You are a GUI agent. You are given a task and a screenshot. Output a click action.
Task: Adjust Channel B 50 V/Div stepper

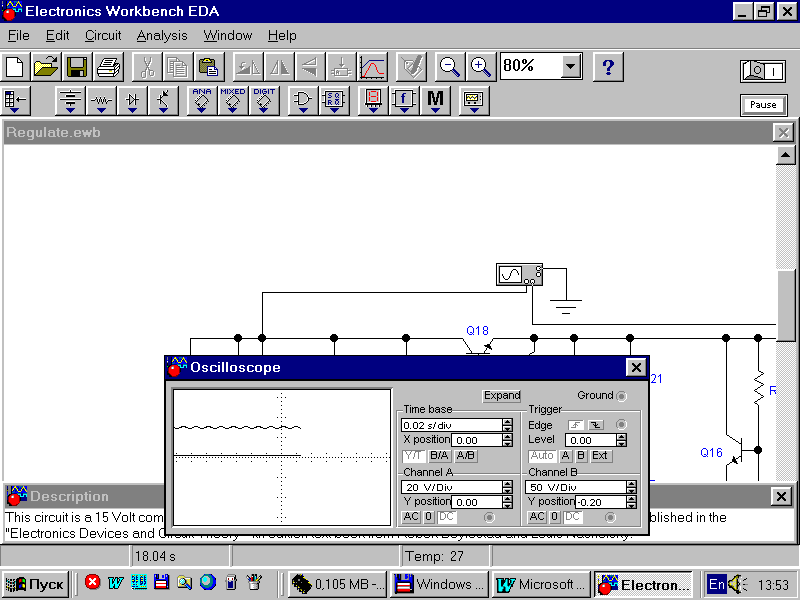[631, 487]
